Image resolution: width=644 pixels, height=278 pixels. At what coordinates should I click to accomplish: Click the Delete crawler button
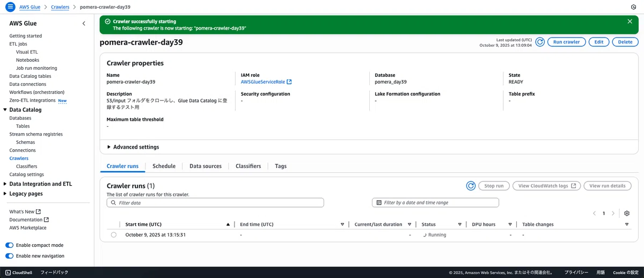pyautogui.click(x=625, y=42)
